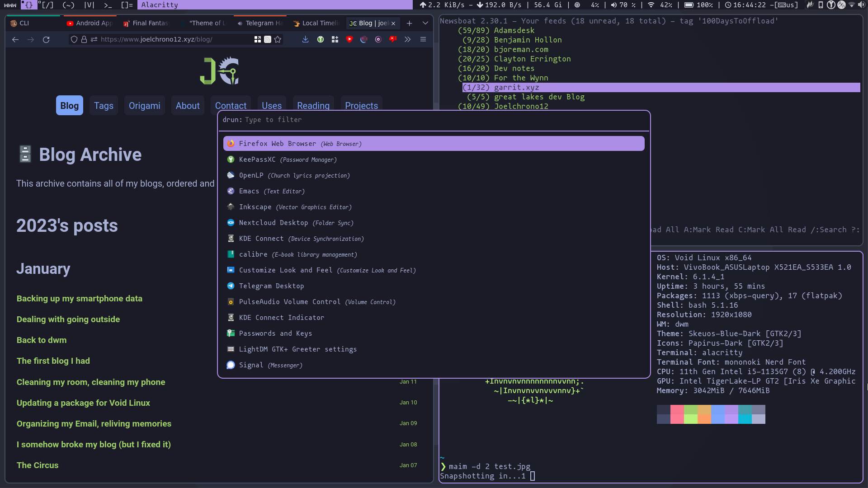Select garrit.xyz feed in Newsboat
868x488 pixels.
[x=661, y=88]
